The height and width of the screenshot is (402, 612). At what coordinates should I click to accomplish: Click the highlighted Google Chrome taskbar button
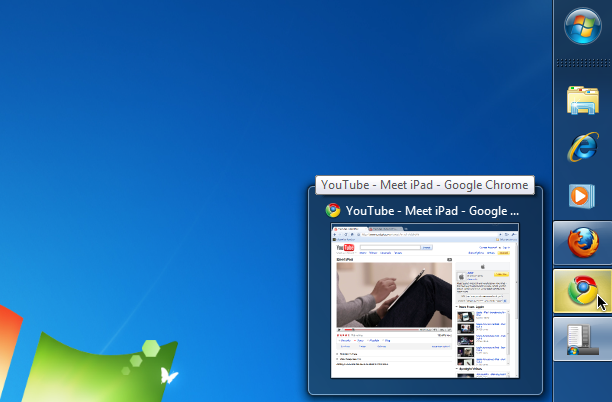tap(583, 291)
